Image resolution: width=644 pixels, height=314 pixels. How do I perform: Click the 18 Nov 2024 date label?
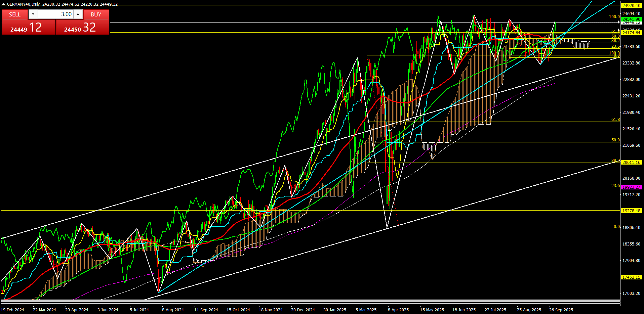(x=270, y=310)
